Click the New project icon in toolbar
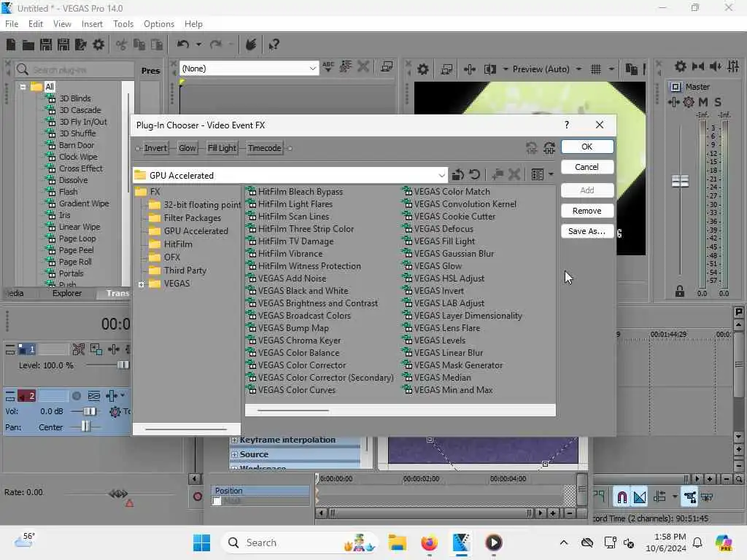Viewport: 747px width, 560px height. [11, 44]
